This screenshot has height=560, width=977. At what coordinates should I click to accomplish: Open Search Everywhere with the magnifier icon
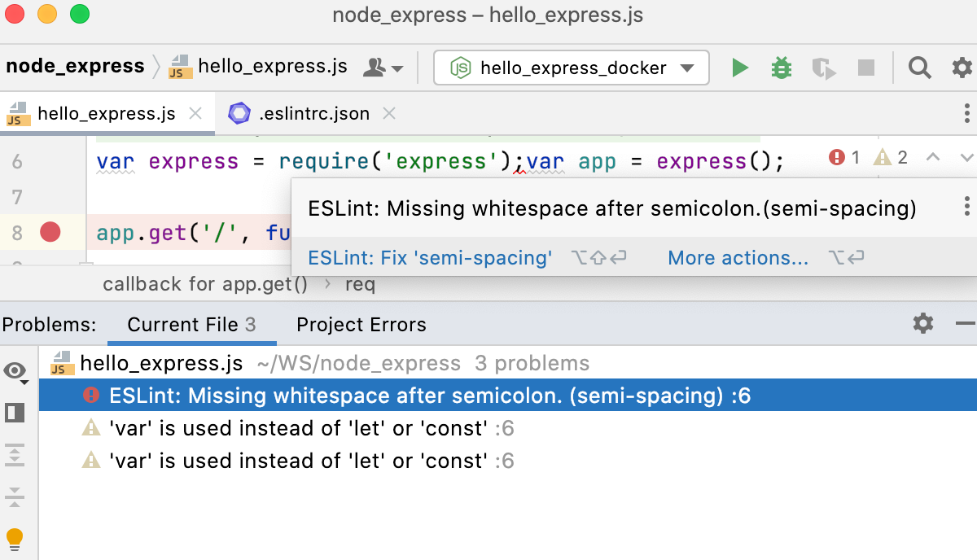[919, 68]
